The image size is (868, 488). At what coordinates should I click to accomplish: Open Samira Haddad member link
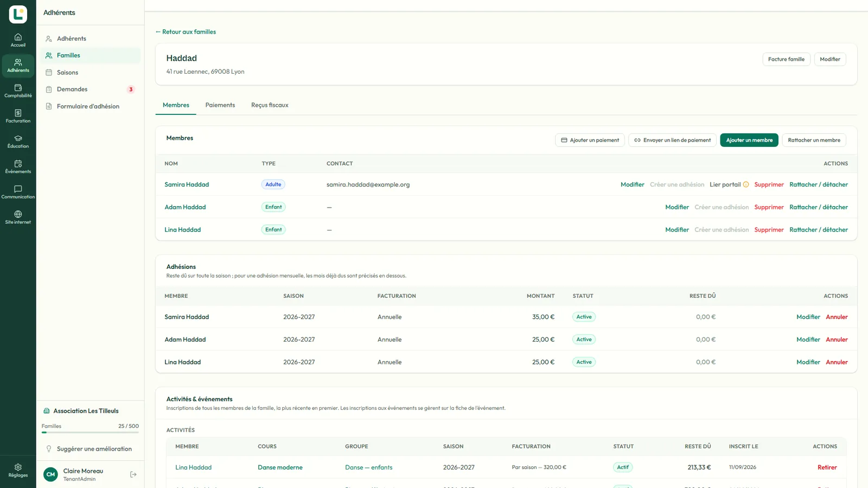pos(187,184)
